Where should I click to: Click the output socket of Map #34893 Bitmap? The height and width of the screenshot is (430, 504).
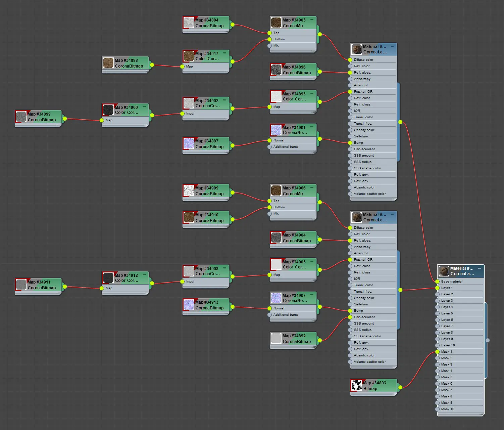point(400,387)
